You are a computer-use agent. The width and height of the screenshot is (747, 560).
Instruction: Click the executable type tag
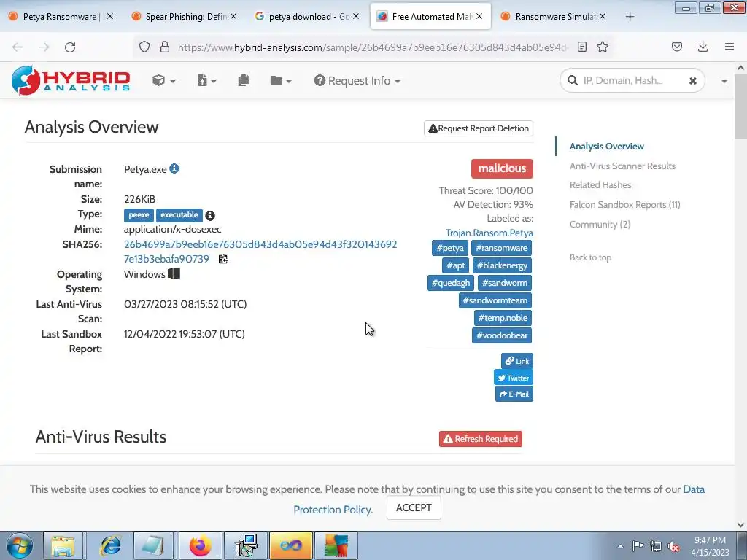(179, 215)
